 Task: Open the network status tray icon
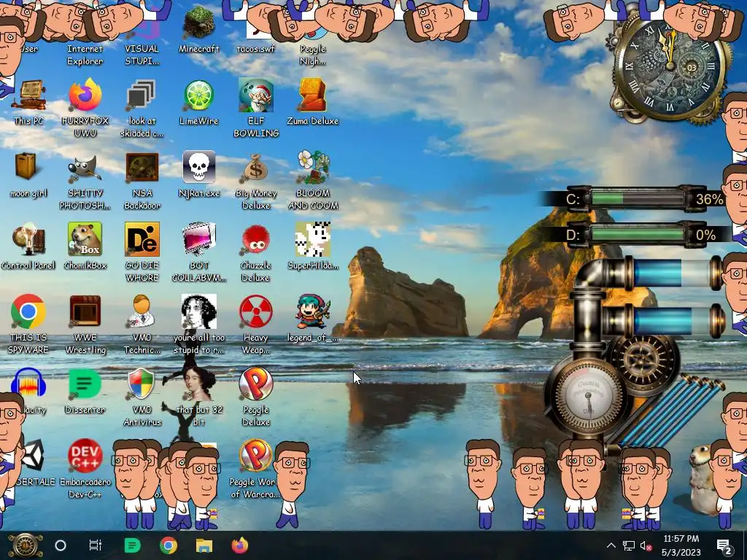point(628,545)
